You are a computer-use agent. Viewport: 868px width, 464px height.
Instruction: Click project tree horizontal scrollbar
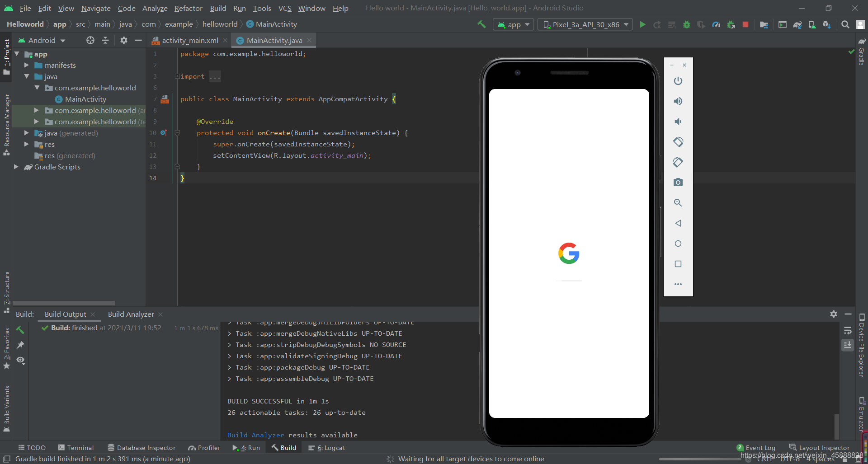[x=64, y=303]
